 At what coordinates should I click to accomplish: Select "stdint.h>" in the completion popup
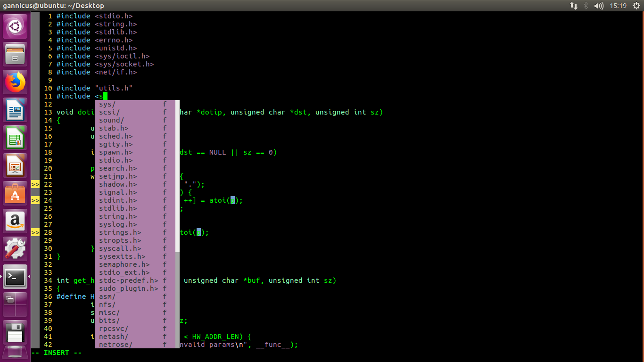click(x=135, y=200)
